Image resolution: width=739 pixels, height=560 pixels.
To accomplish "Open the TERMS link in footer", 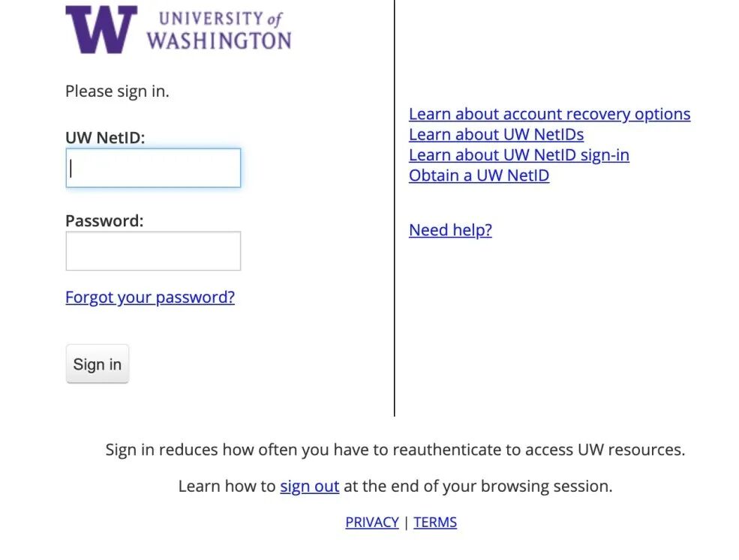I will coord(435,523).
